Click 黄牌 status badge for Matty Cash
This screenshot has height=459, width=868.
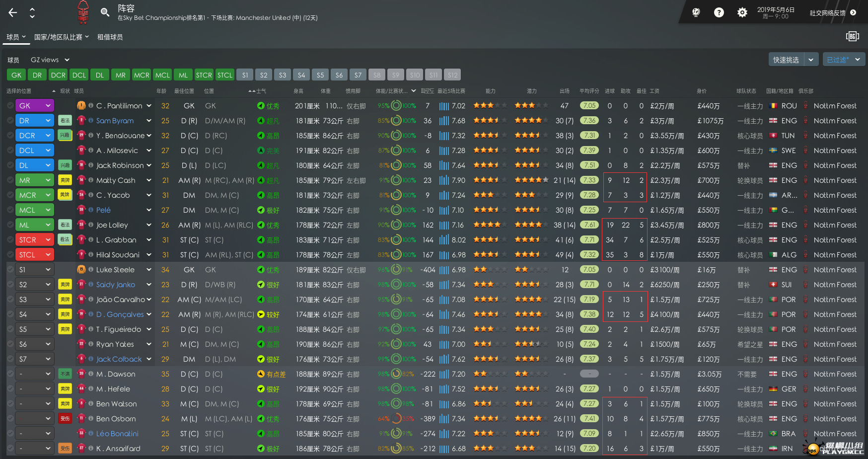tap(65, 180)
